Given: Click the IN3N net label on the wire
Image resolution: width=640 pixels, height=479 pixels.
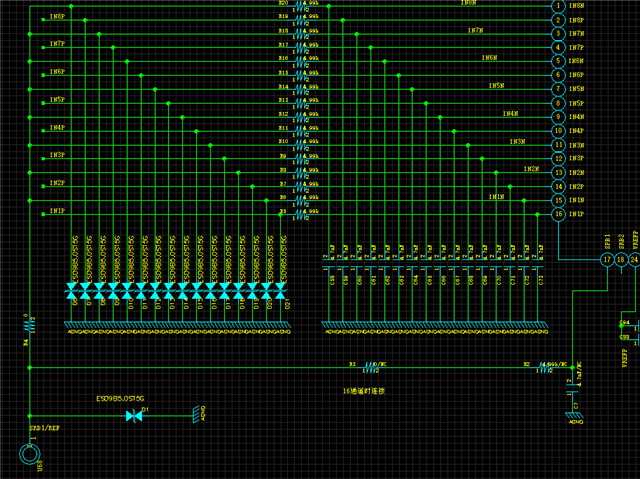Looking at the screenshot, I should 517,142.
